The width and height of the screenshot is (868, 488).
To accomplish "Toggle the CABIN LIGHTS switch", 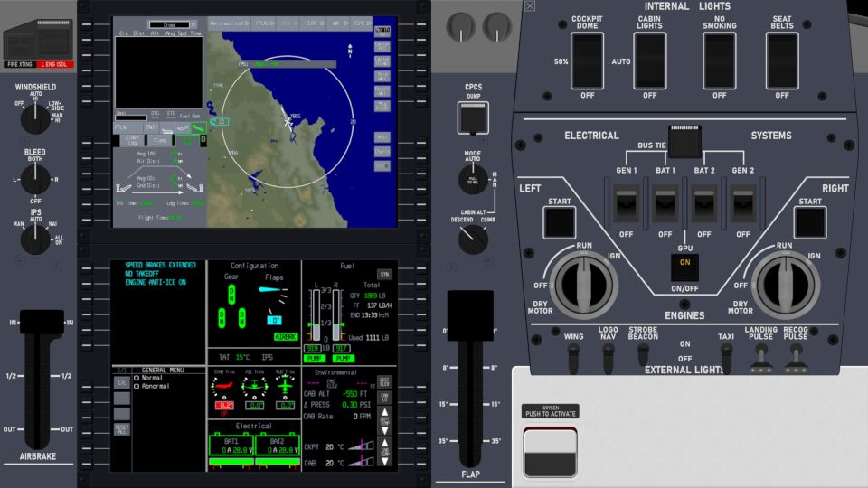I will pyautogui.click(x=650, y=61).
